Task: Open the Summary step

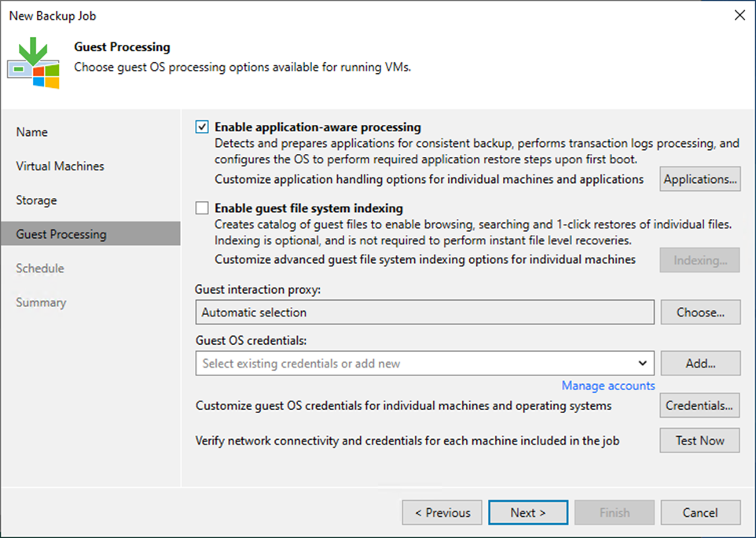Action: click(41, 302)
